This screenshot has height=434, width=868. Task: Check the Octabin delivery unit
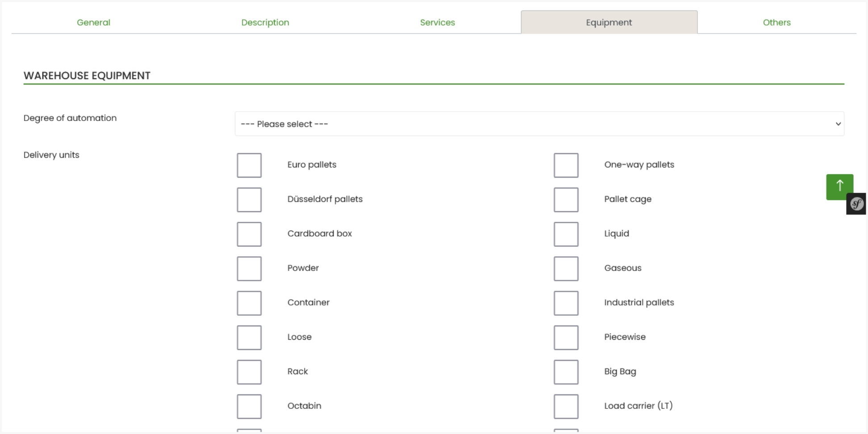pyautogui.click(x=249, y=406)
